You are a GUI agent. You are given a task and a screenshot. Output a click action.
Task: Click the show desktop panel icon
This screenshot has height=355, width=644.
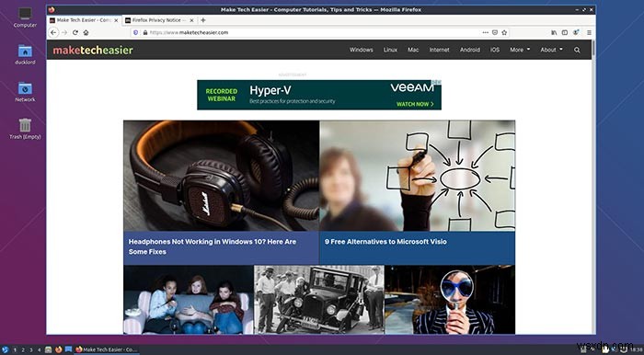(68, 349)
